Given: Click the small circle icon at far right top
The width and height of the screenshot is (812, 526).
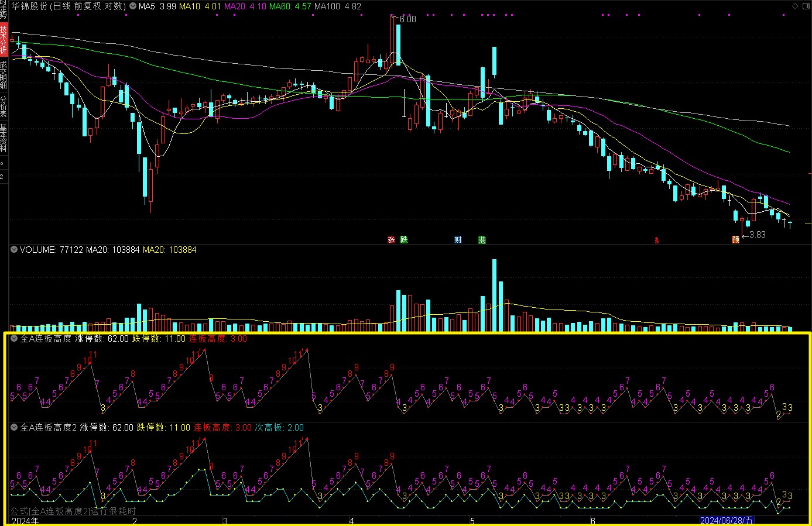Looking at the screenshot, I should pyautogui.click(x=806, y=6).
